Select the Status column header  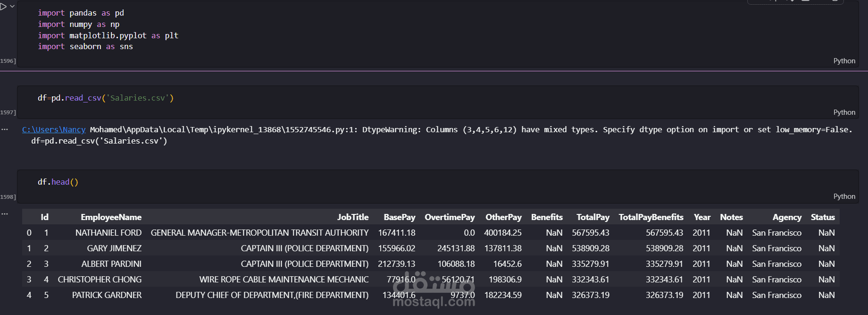pos(823,217)
